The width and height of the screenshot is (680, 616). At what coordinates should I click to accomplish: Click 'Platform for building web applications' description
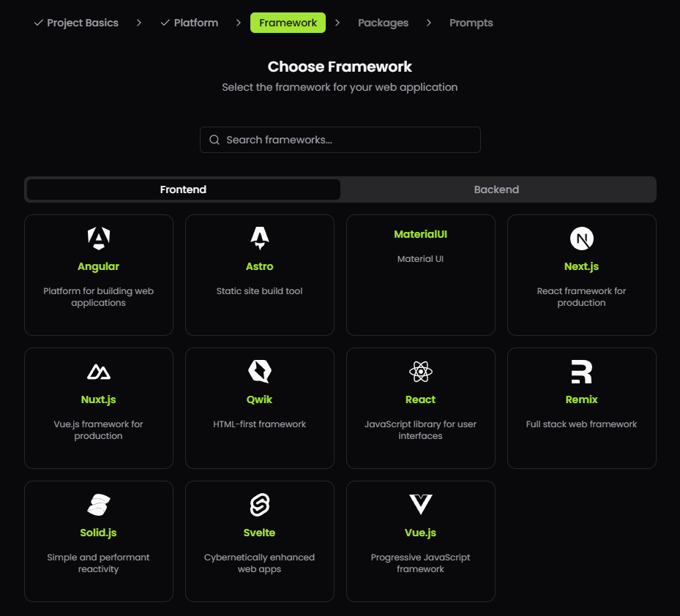(98, 297)
